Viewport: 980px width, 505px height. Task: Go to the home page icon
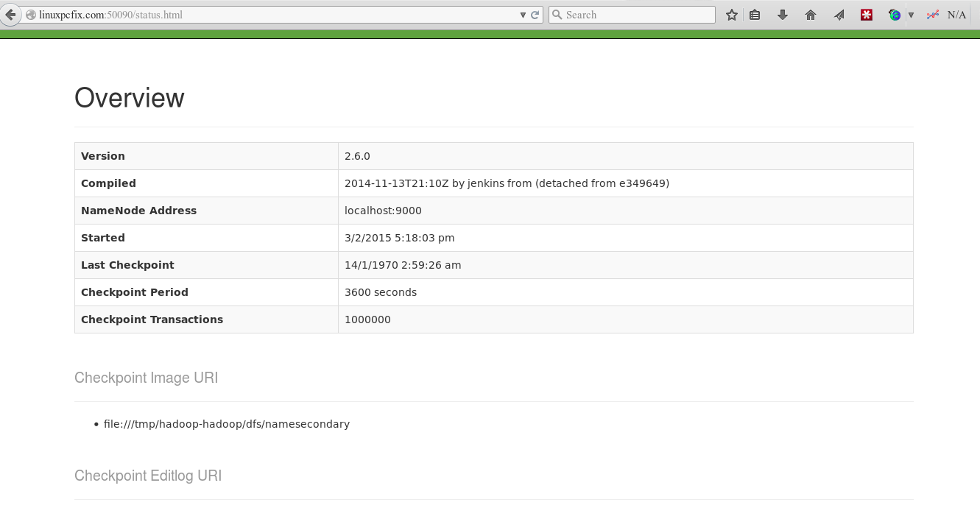[811, 15]
